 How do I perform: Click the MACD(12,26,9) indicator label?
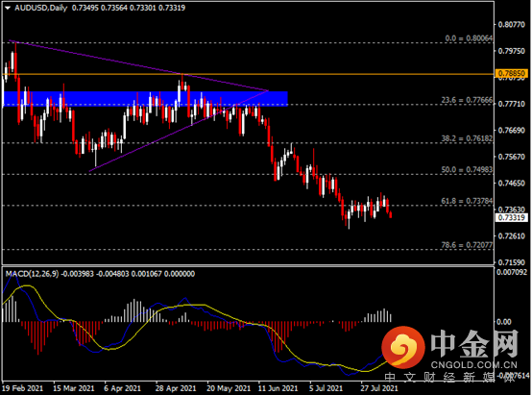pos(33,274)
